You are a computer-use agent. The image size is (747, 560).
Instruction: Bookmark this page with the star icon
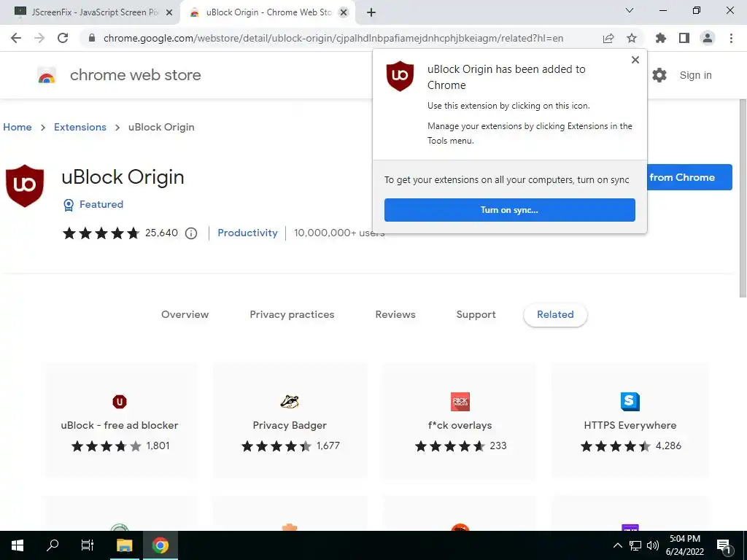[x=631, y=38]
